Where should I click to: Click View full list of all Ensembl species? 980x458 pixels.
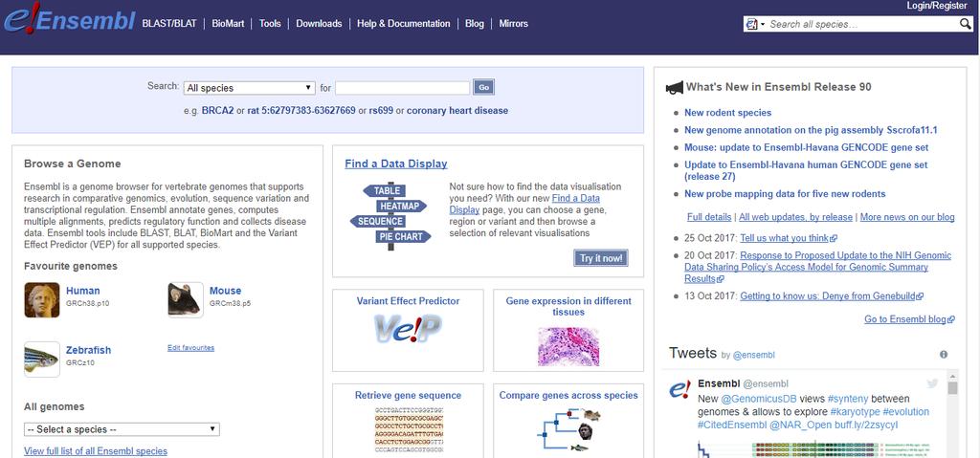coord(96,451)
